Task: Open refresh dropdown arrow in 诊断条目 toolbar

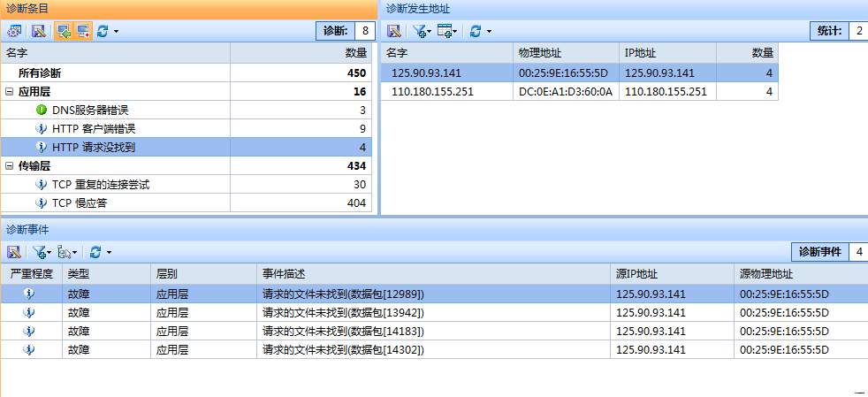Action: (116, 31)
